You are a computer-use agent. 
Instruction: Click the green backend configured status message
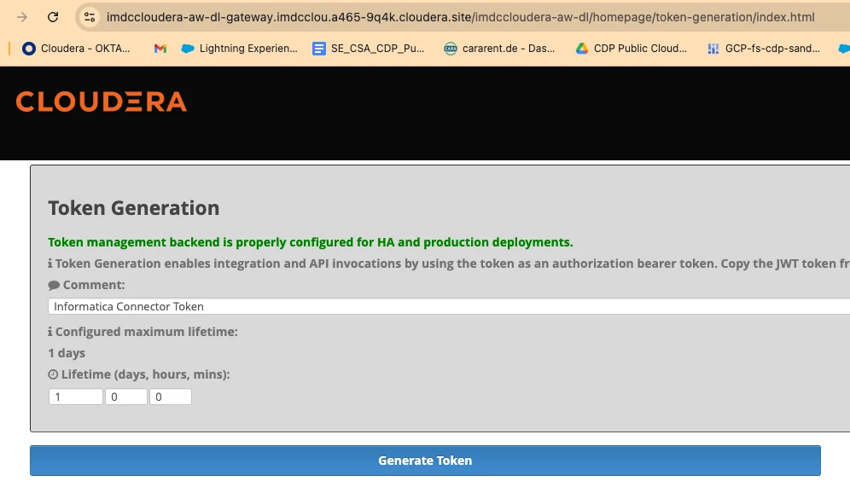point(310,242)
